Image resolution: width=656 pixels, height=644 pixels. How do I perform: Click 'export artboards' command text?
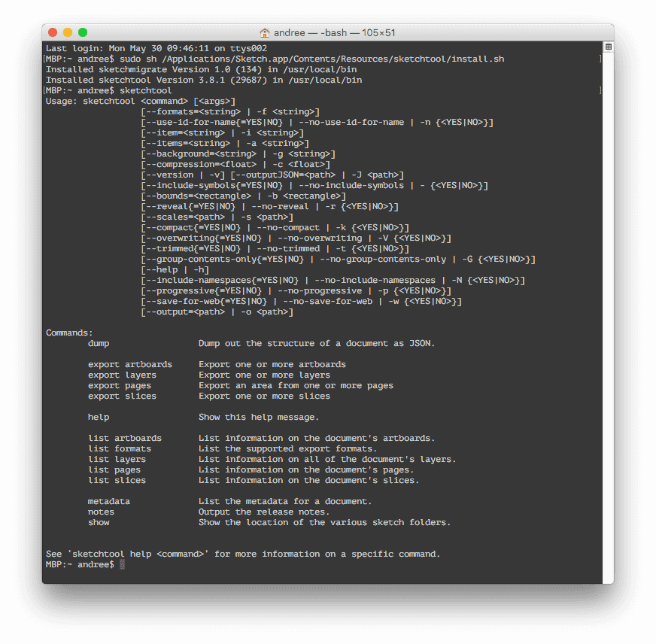tap(129, 364)
